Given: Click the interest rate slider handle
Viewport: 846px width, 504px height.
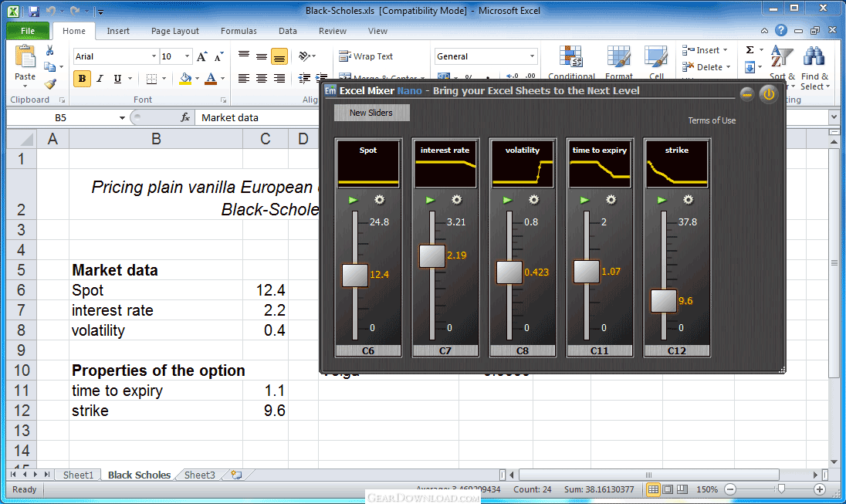Looking at the screenshot, I should tap(432, 256).
